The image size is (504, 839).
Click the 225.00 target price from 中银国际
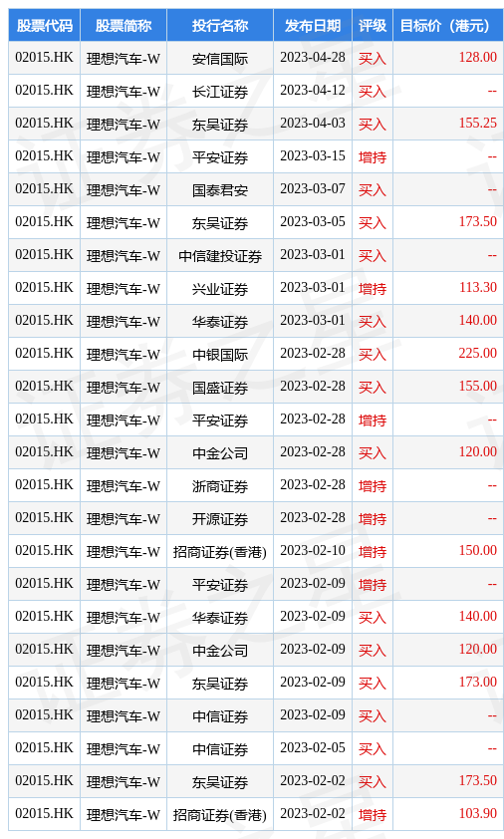pos(478,353)
